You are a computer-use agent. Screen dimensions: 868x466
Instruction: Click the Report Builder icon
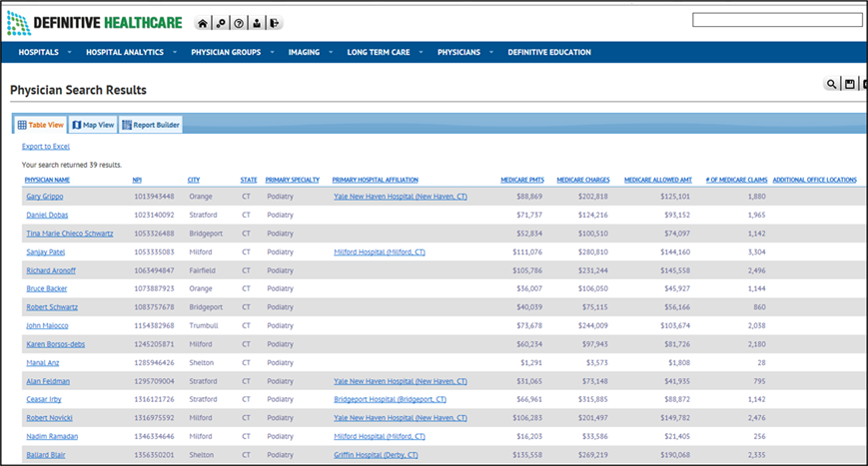127,125
